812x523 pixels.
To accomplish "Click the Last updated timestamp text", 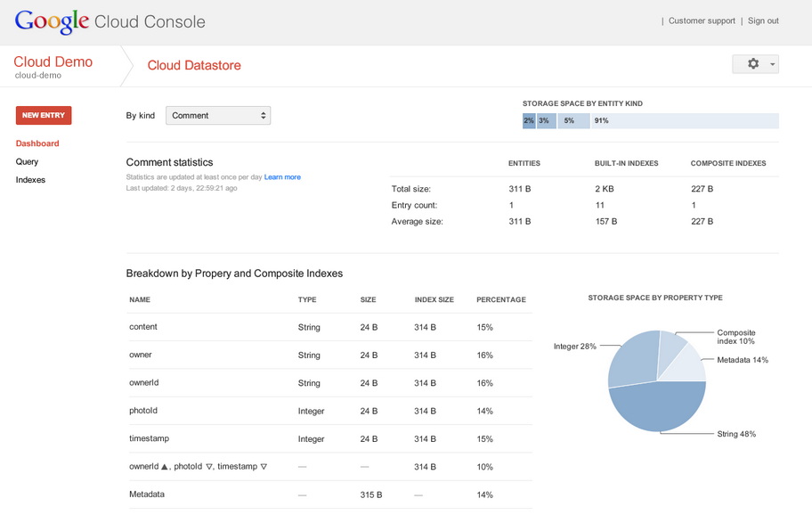I will coord(182,188).
